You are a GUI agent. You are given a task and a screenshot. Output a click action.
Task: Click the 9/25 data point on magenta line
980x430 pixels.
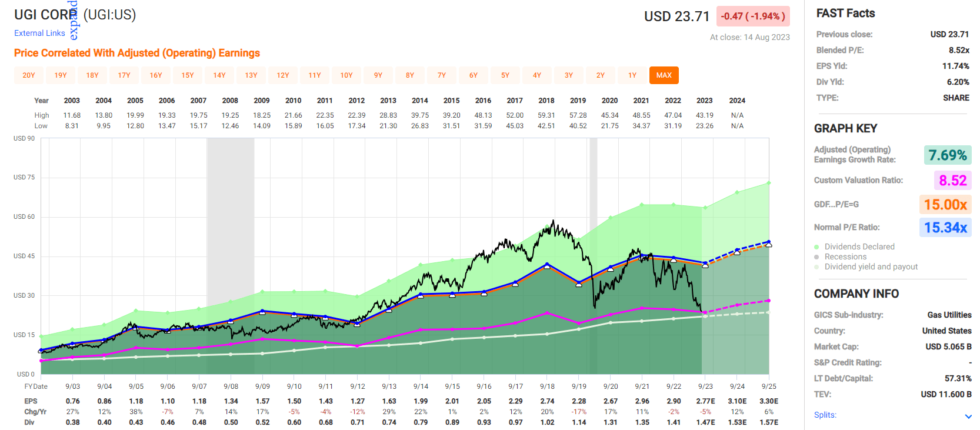point(768,301)
